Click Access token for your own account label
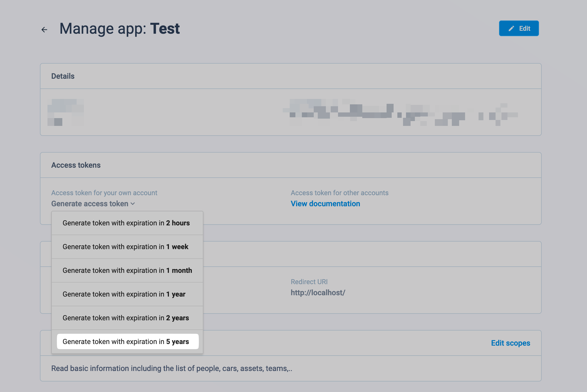587x392 pixels. pos(104,193)
